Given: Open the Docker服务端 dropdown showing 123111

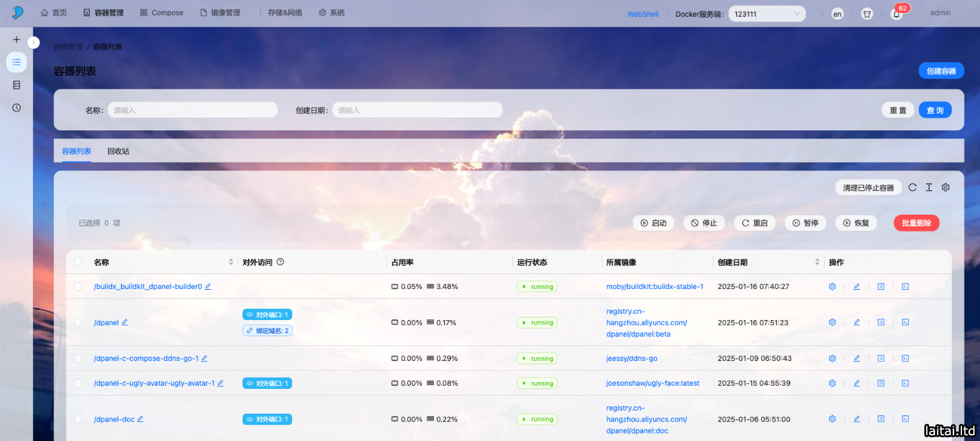Looking at the screenshot, I should 767,14.
